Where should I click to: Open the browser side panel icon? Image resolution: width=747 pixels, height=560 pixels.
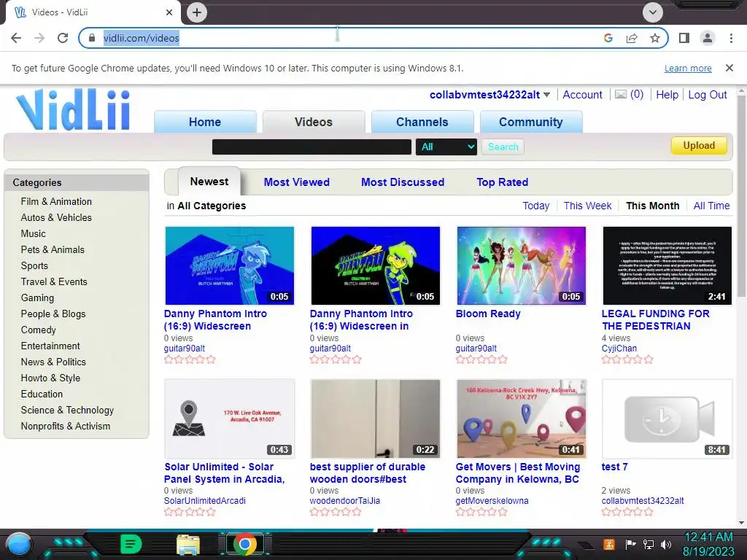pos(684,38)
